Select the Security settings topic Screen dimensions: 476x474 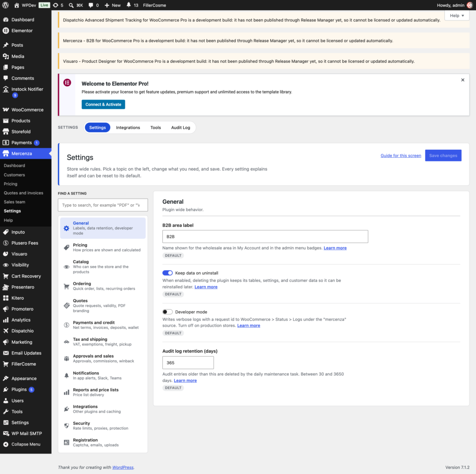[x=103, y=426]
